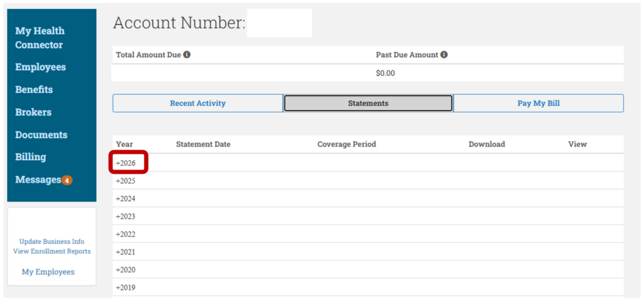Click the Past Due Amount label
Image resolution: width=644 pixels, height=304 pixels.
(x=407, y=55)
